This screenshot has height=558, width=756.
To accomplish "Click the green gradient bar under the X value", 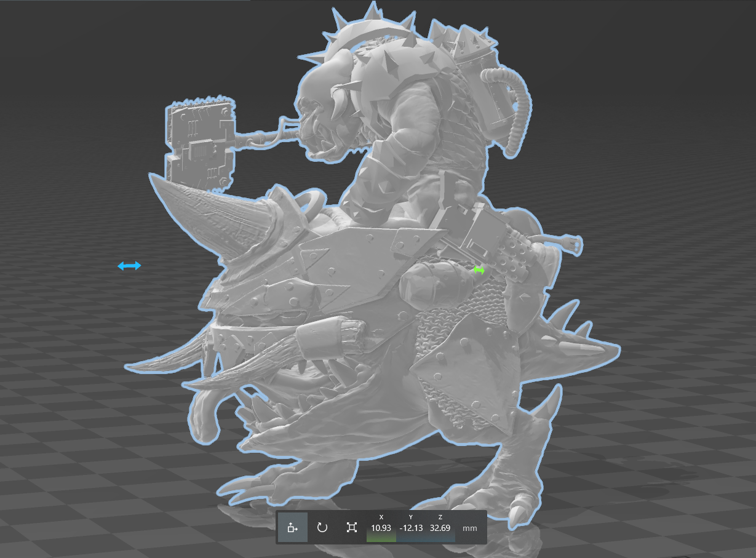I will click(381, 538).
